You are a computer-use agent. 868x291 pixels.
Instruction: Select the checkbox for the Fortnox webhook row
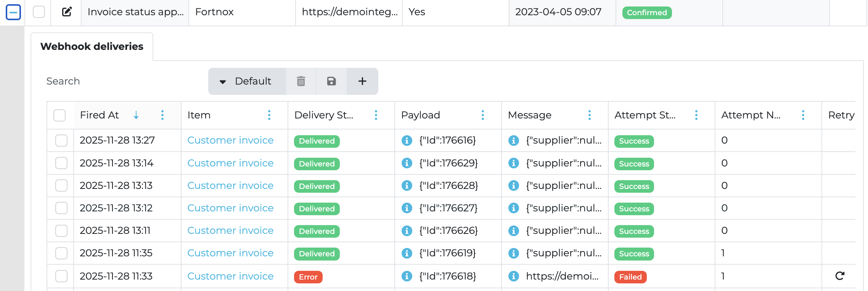pyautogui.click(x=39, y=12)
